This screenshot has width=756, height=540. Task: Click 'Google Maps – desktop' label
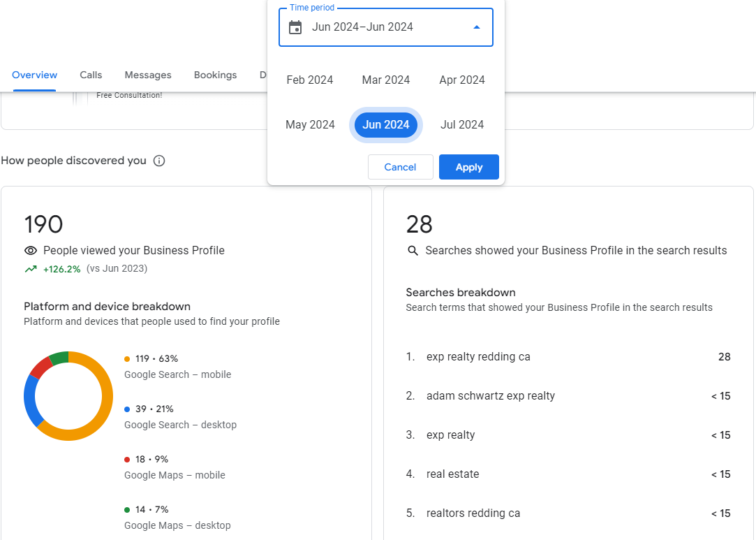click(x=177, y=525)
